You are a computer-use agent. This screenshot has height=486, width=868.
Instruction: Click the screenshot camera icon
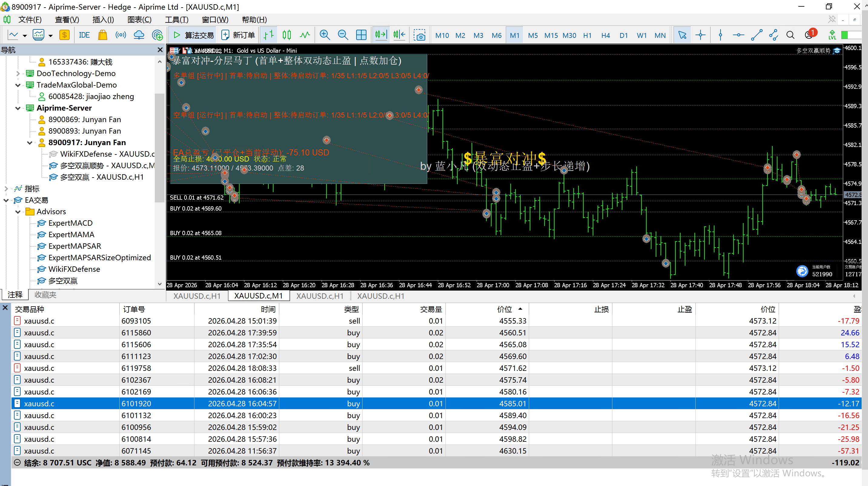(x=419, y=35)
